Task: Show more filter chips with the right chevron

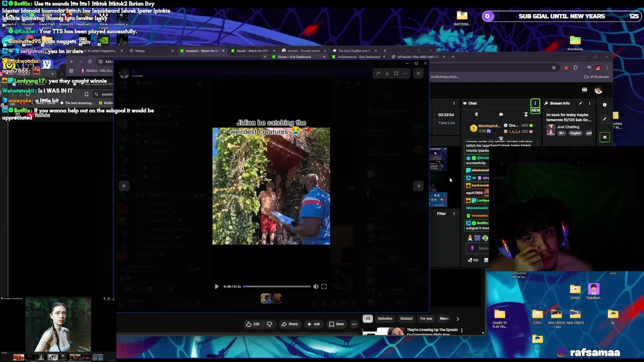Action: point(457,319)
